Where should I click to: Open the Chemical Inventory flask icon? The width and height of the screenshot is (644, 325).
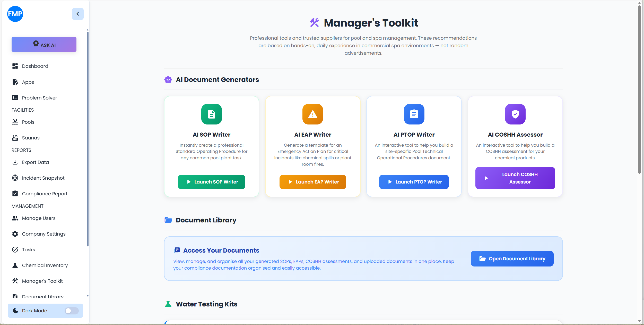pyautogui.click(x=15, y=265)
